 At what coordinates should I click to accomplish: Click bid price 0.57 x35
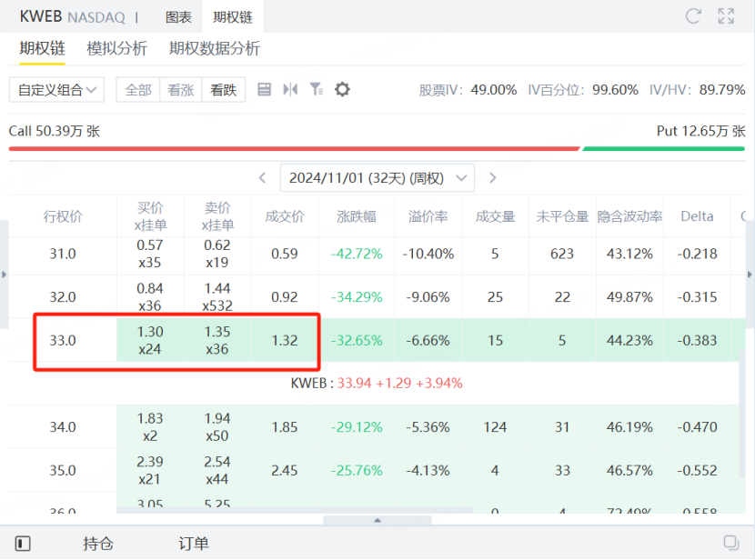tap(150, 254)
